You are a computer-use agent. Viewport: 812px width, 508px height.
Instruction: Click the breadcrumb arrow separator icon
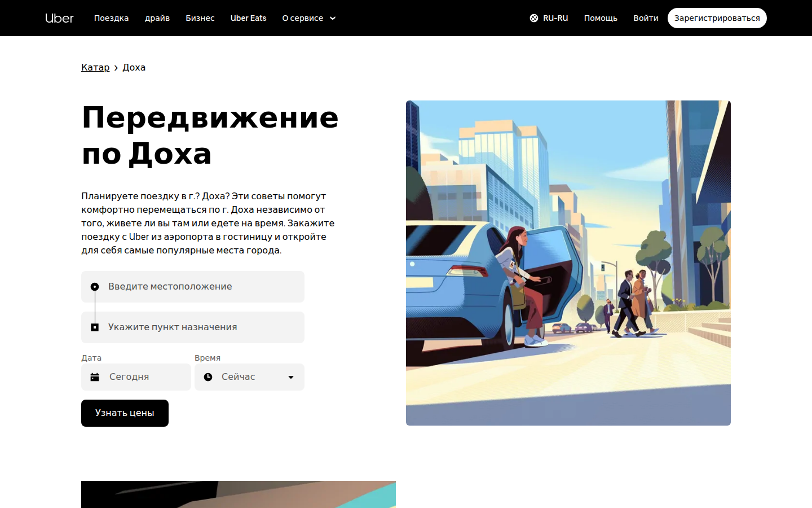tap(116, 68)
